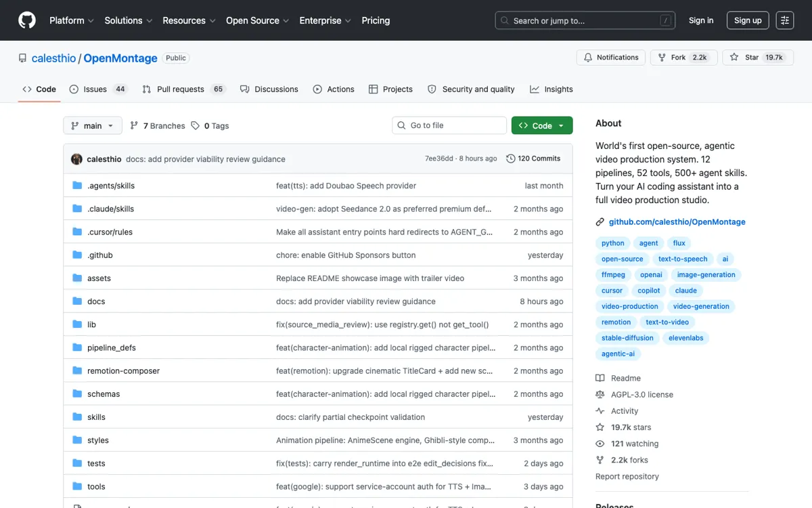Go to the Pricing page
This screenshot has height=508, width=812.
pyautogui.click(x=376, y=20)
